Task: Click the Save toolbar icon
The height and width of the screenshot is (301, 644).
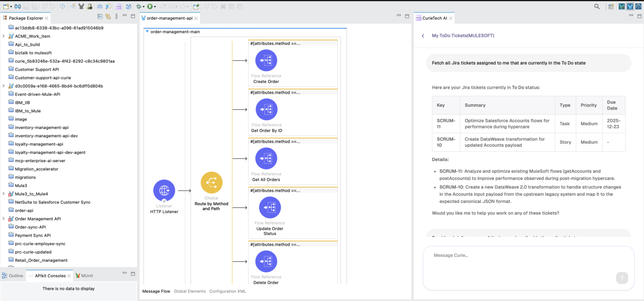Action: coord(27,6)
